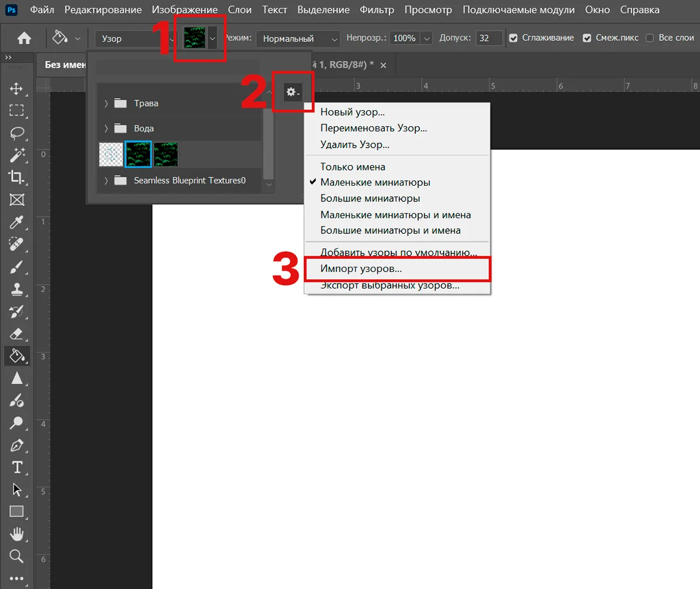Click the Home icon in options bar

(24, 39)
